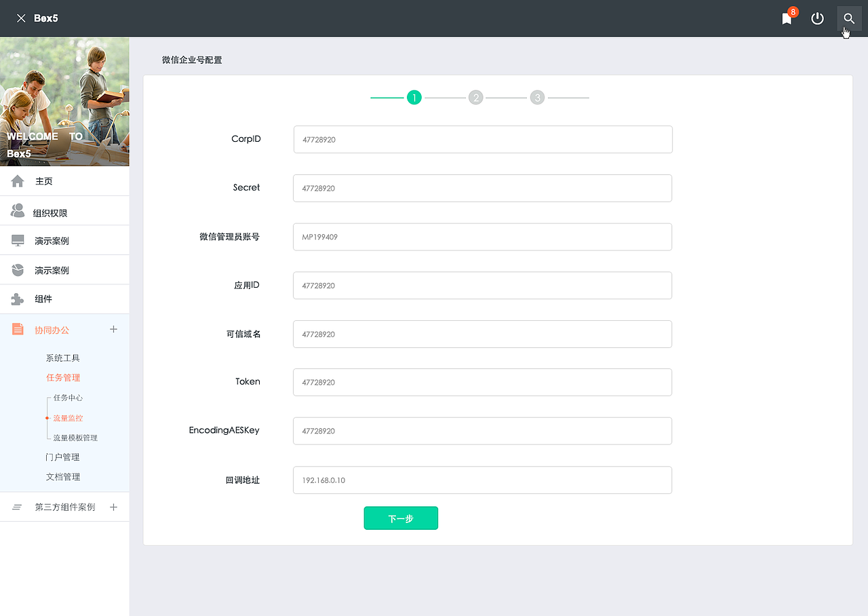Click the lines icon beside 第三方组件案例
The width and height of the screenshot is (868, 616).
tap(18, 507)
